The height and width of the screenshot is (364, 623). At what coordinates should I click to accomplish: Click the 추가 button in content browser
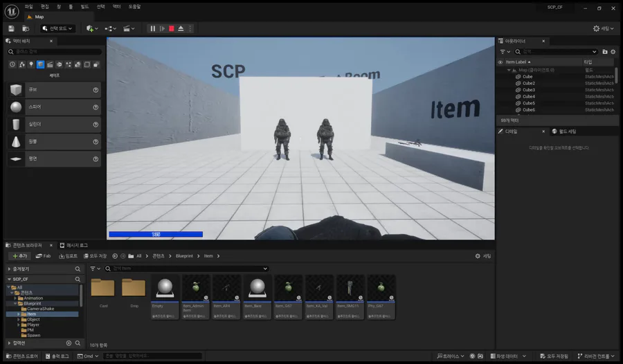click(x=19, y=256)
